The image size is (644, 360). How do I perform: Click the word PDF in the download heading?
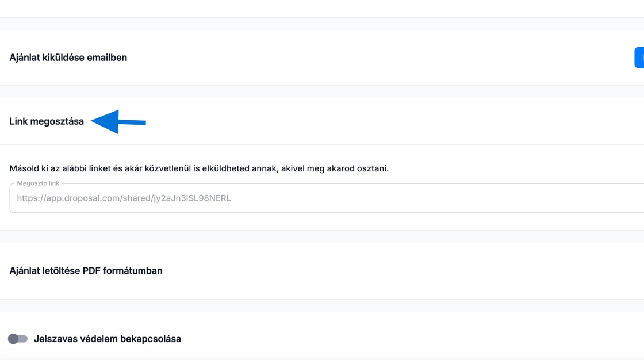pyautogui.click(x=92, y=271)
